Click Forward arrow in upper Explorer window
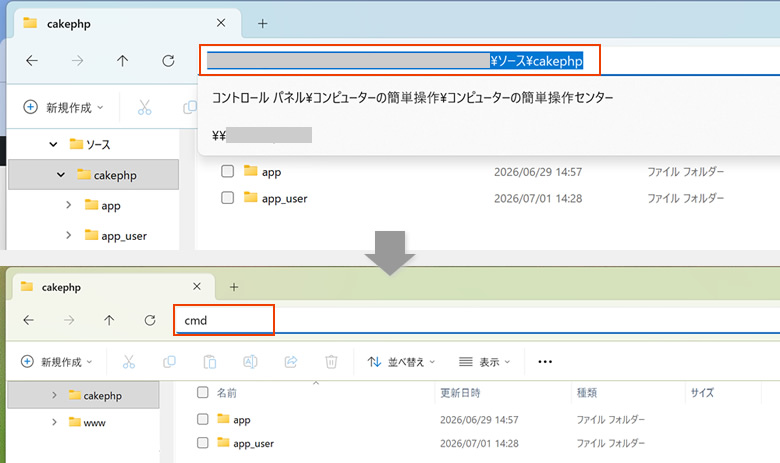Image resolution: width=780 pixels, height=463 pixels. [78, 61]
